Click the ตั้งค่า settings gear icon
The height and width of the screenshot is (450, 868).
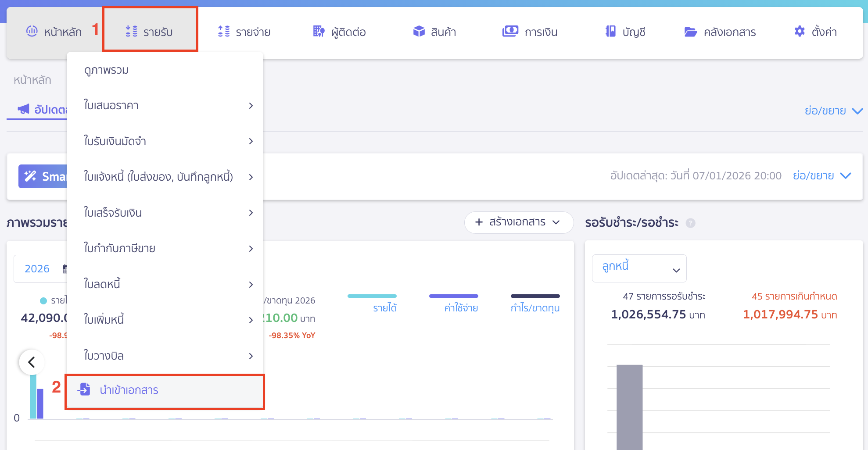799,31
